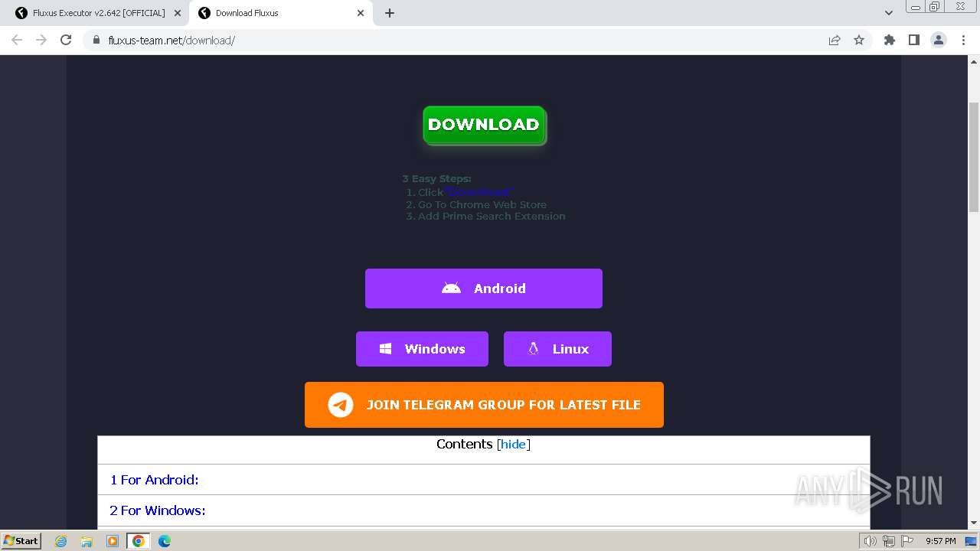The width and height of the screenshot is (980, 551).
Task: Open the network tray icon
Action: (889, 541)
